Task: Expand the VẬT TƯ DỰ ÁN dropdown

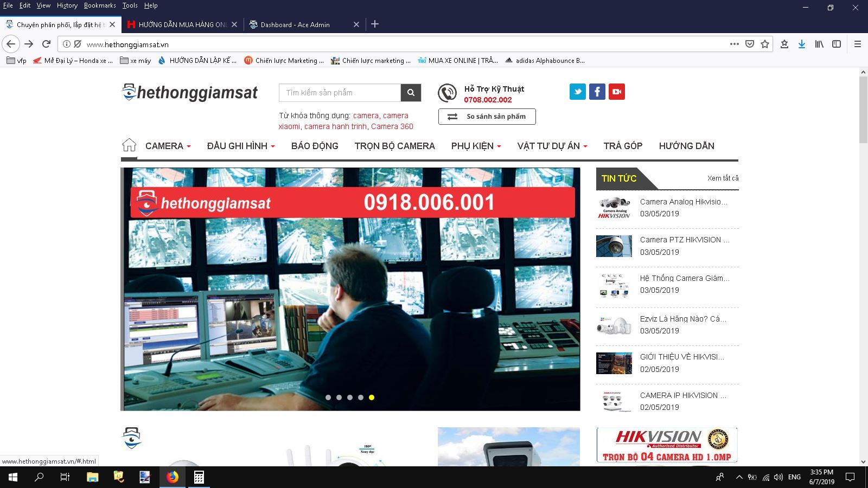Action: tap(552, 146)
